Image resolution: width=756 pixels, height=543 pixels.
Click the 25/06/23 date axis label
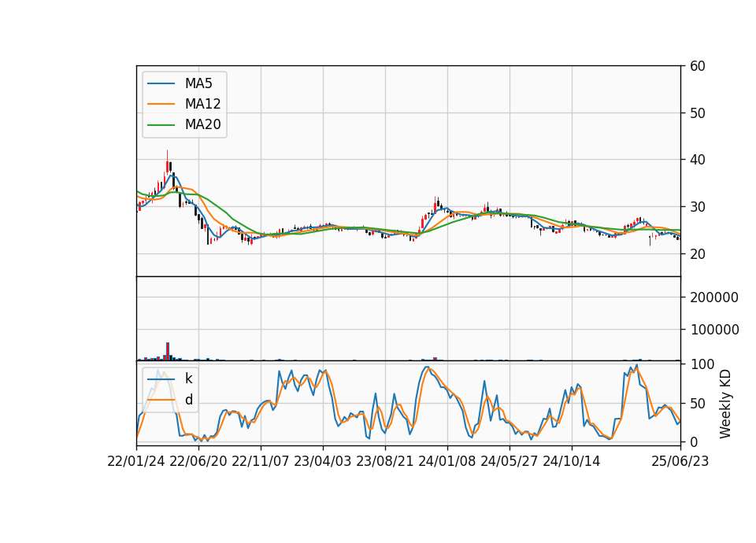click(x=680, y=461)
